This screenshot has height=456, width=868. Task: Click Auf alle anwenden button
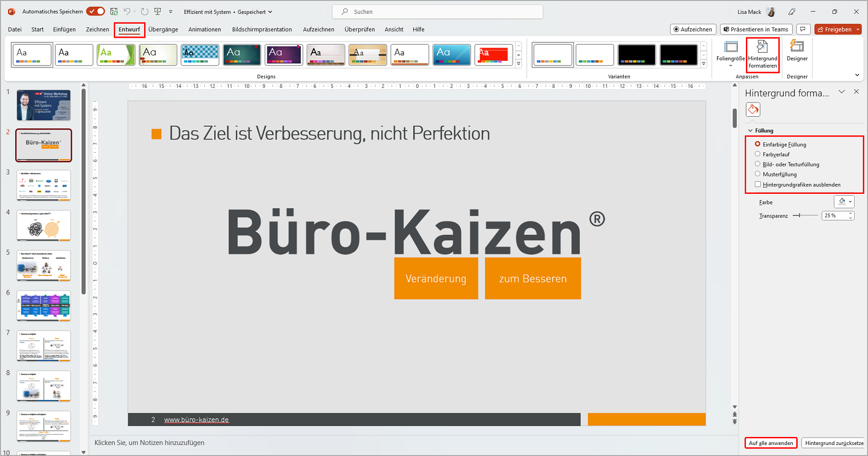click(771, 443)
